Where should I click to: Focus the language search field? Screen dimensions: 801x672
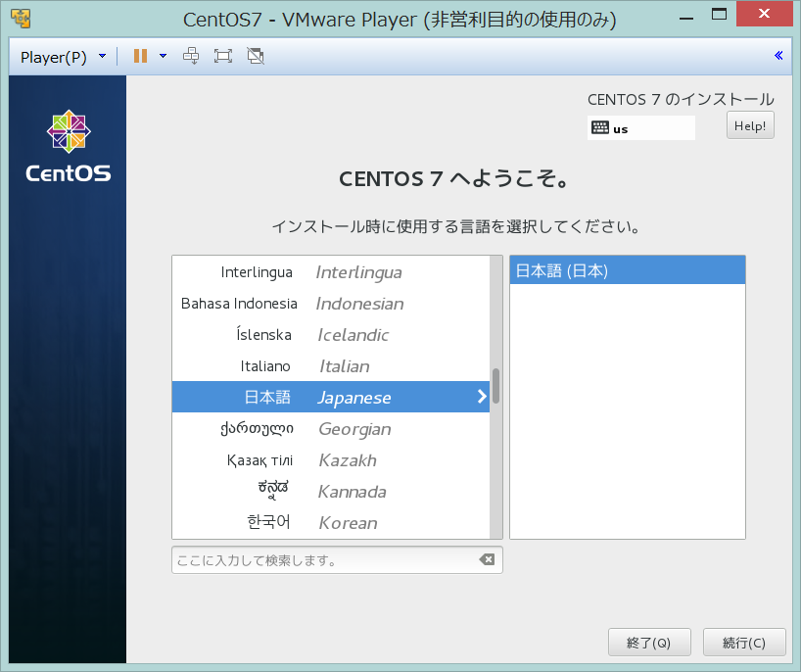[337, 560]
